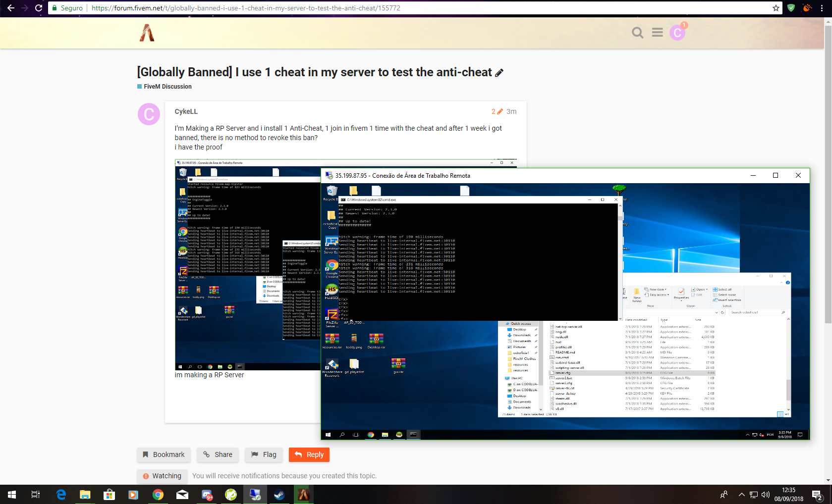Screen dimensions: 832x504
Task: Expand the hidden system tray icons
Action: point(741,494)
